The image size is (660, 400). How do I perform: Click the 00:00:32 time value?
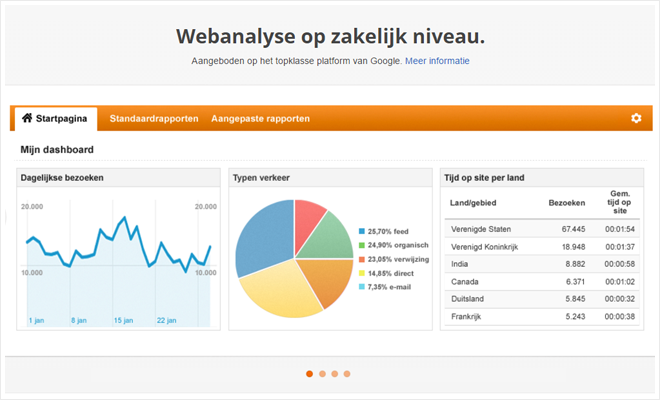(620, 299)
